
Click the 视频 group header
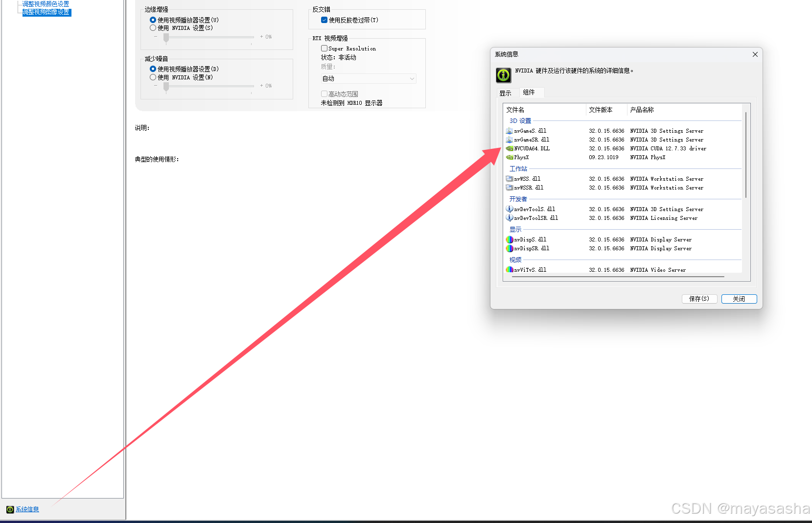pyautogui.click(x=515, y=260)
